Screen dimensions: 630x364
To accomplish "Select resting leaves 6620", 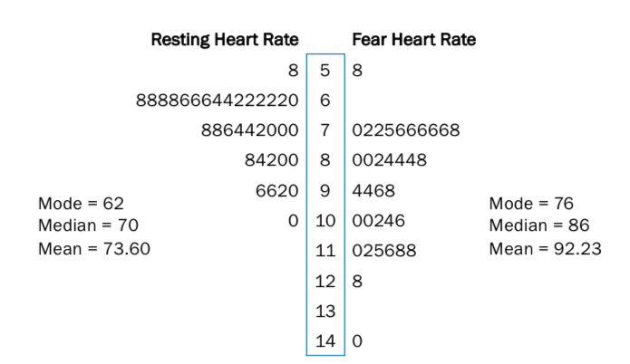I will (277, 191).
